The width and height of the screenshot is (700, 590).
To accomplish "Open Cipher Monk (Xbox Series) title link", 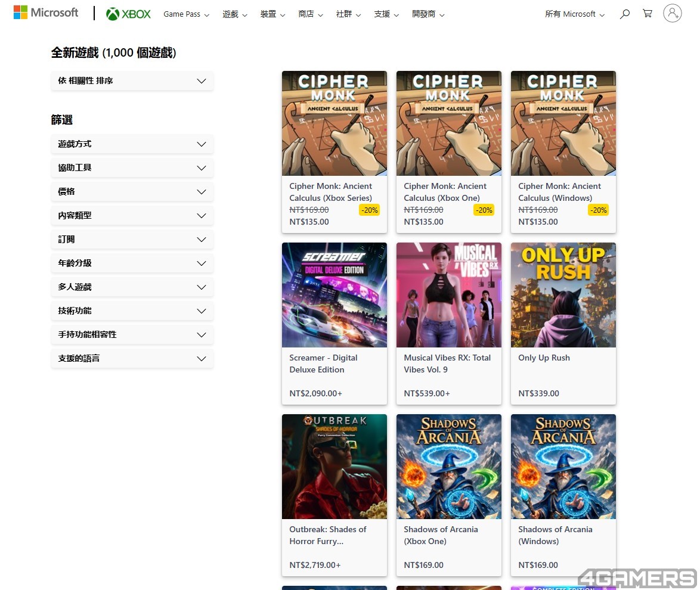I will click(x=330, y=192).
